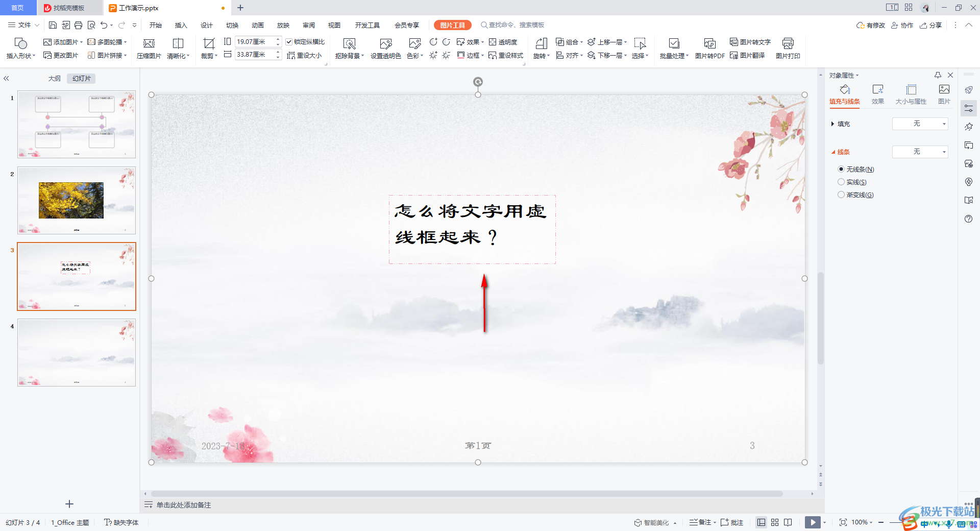Click the Compress picture icon
This screenshot has width=980, height=531.
pyautogui.click(x=149, y=49)
